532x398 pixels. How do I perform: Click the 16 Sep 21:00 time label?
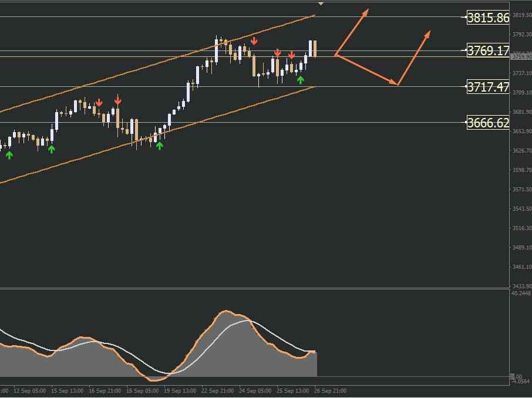point(105,391)
